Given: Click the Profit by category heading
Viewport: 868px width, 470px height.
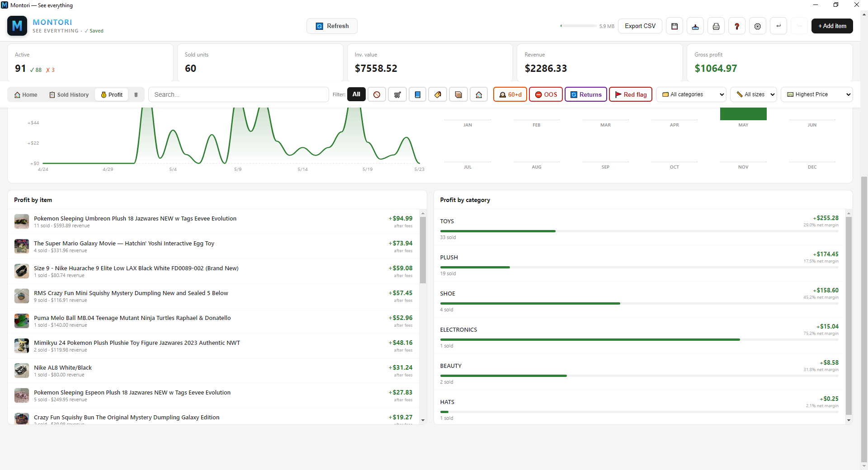Looking at the screenshot, I should [465, 200].
